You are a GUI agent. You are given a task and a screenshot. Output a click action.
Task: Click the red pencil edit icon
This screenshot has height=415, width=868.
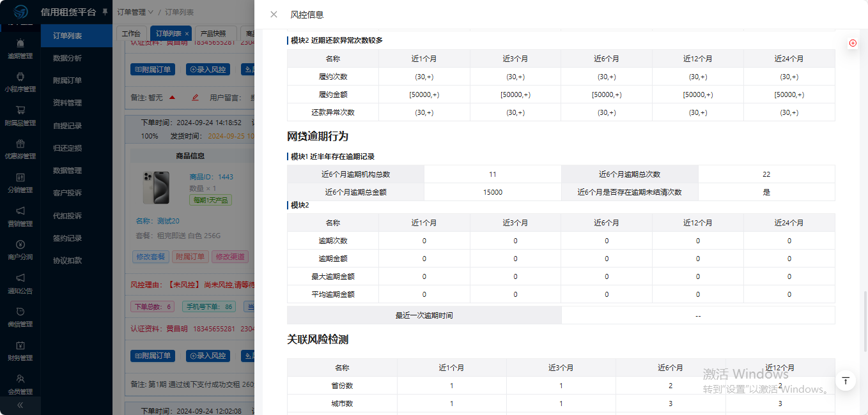coord(196,98)
